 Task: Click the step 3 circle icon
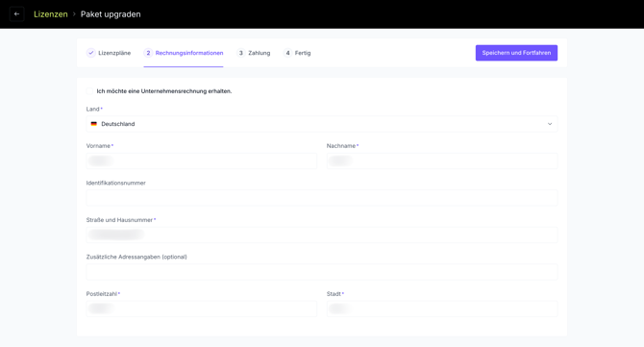(240, 53)
